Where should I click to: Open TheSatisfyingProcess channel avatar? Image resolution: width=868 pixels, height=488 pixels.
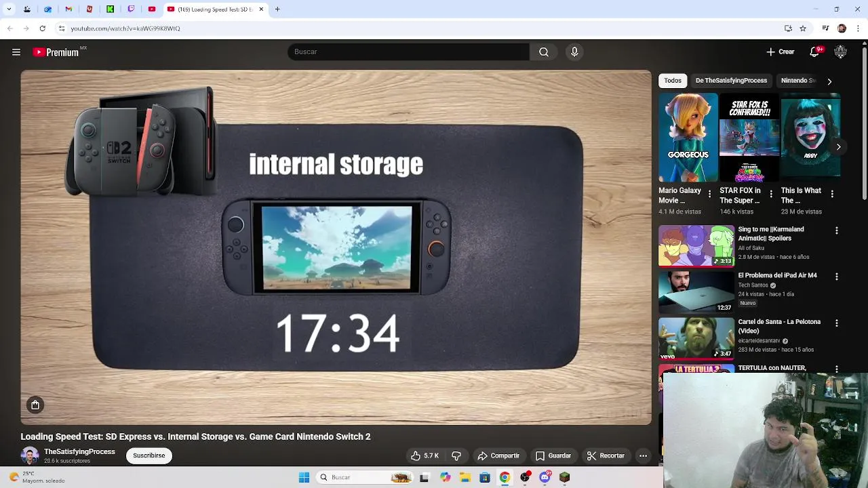pyautogui.click(x=30, y=456)
